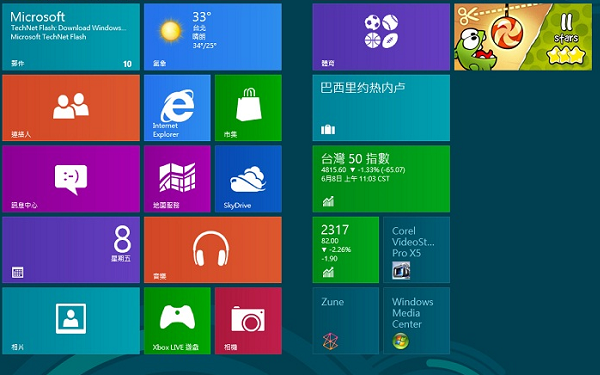Open the weather tile showing 33°
The image size is (600, 375).
[213, 37]
